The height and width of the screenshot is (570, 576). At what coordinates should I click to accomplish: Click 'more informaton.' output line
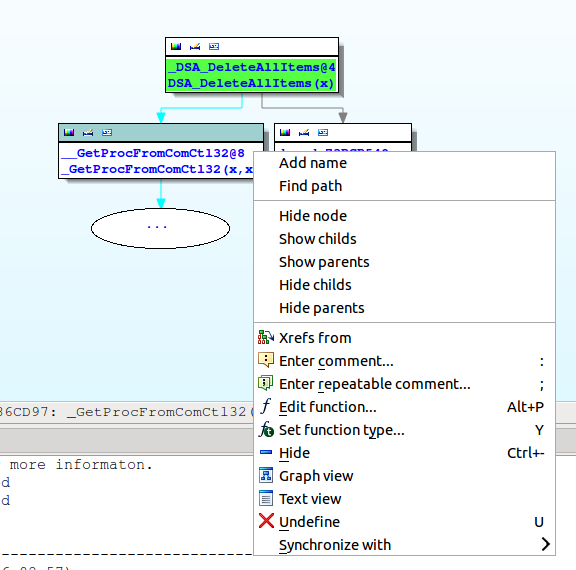[81, 465]
